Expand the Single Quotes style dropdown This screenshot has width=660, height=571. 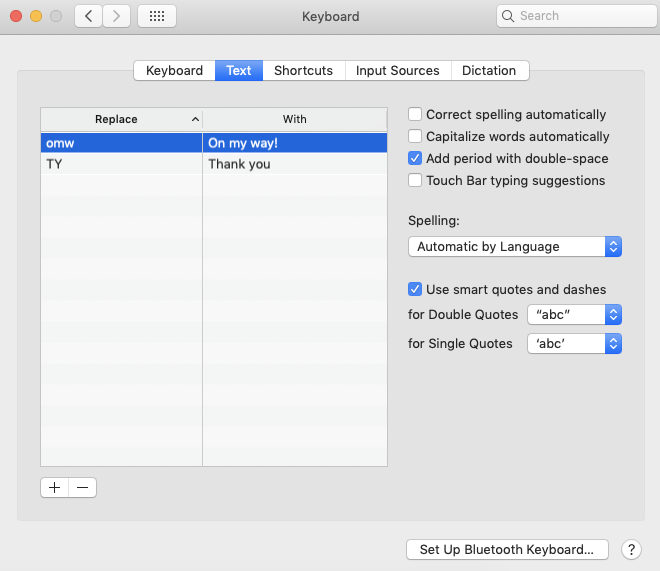click(x=574, y=344)
